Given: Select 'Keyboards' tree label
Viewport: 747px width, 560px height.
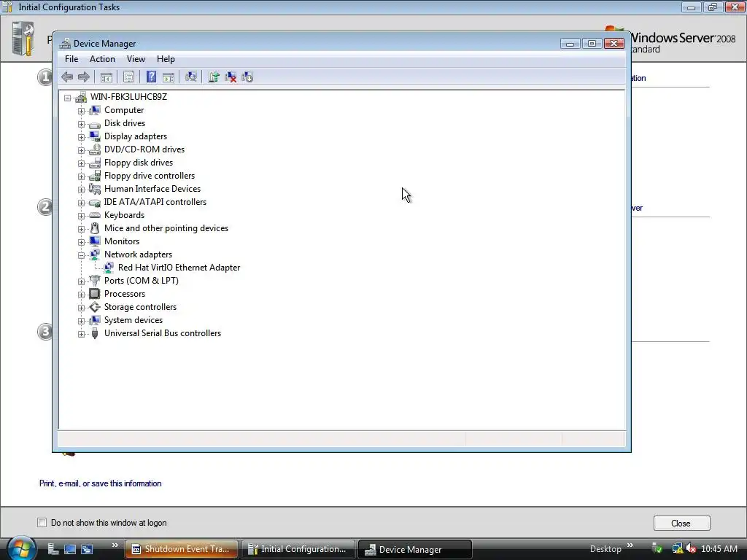Looking at the screenshot, I should pos(124,215).
